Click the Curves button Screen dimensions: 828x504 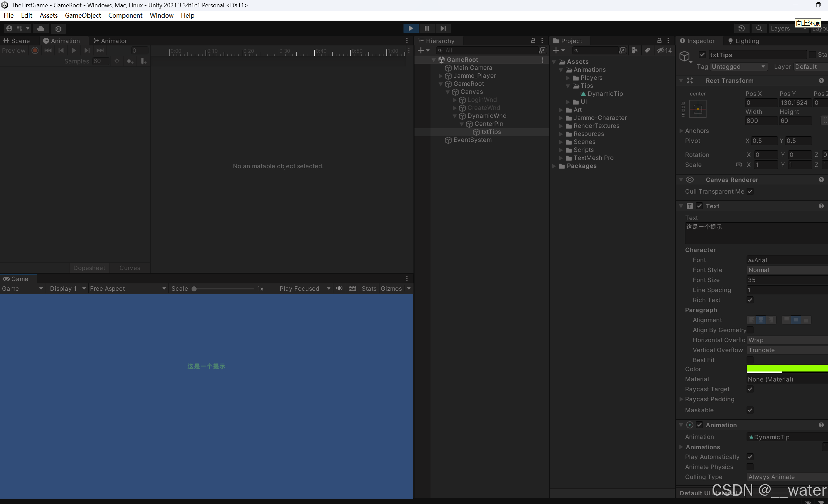click(130, 268)
